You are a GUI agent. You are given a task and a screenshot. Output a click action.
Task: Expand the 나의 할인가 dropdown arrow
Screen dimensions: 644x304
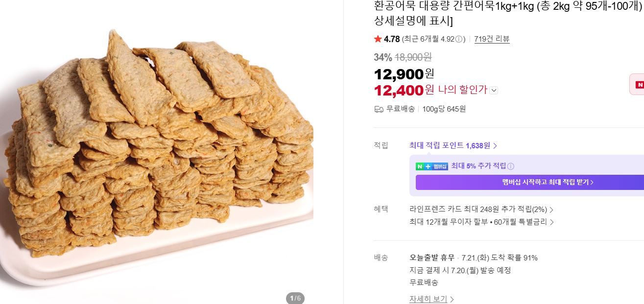pyautogui.click(x=494, y=90)
